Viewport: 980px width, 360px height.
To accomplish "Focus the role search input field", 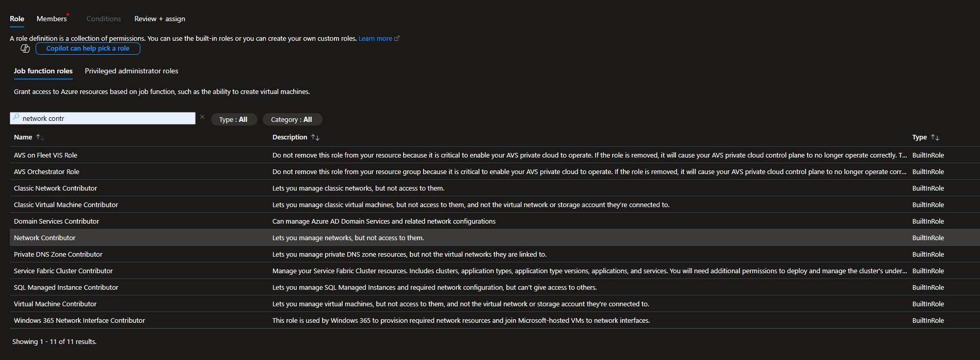I will tap(106, 118).
